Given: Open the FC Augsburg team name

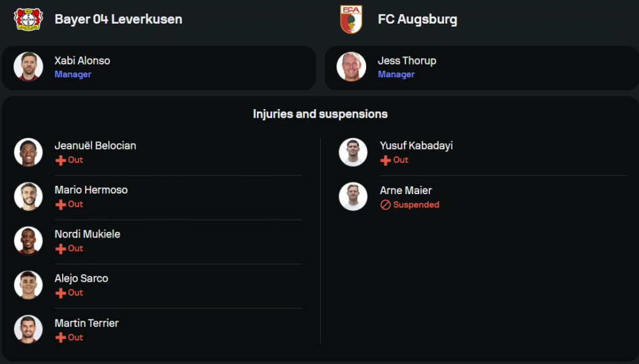Looking at the screenshot, I should tap(417, 19).
